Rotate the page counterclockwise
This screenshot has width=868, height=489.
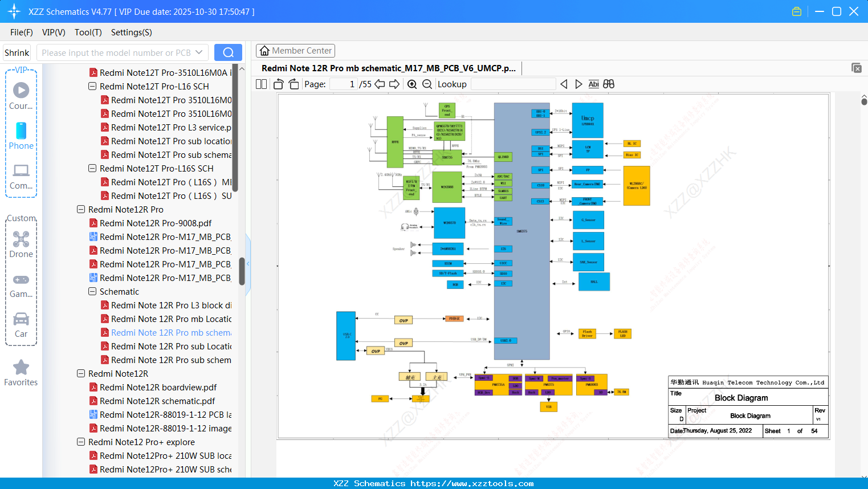tap(279, 84)
